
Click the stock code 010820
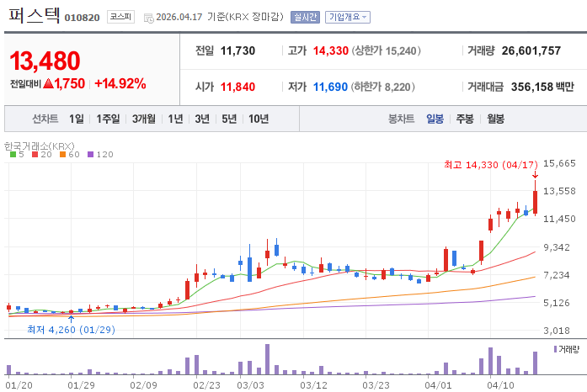(x=82, y=18)
